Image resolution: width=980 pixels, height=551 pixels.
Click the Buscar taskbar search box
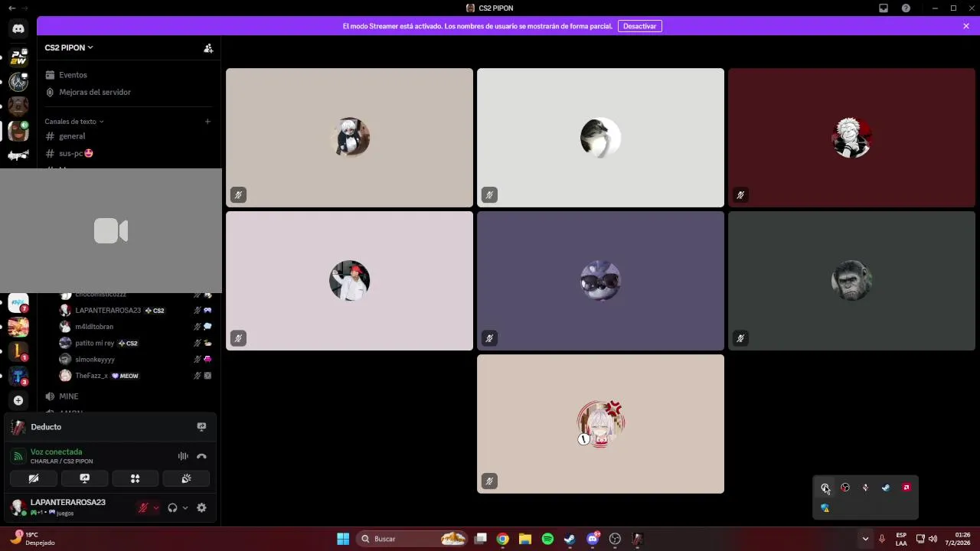pos(412,539)
